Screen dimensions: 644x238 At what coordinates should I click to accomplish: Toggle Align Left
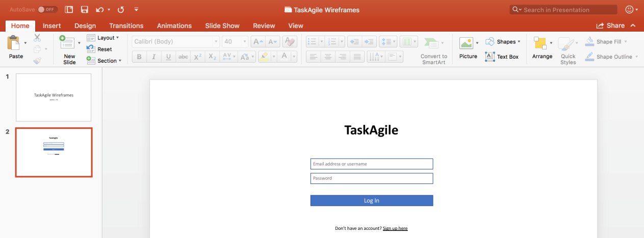(313, 57)
